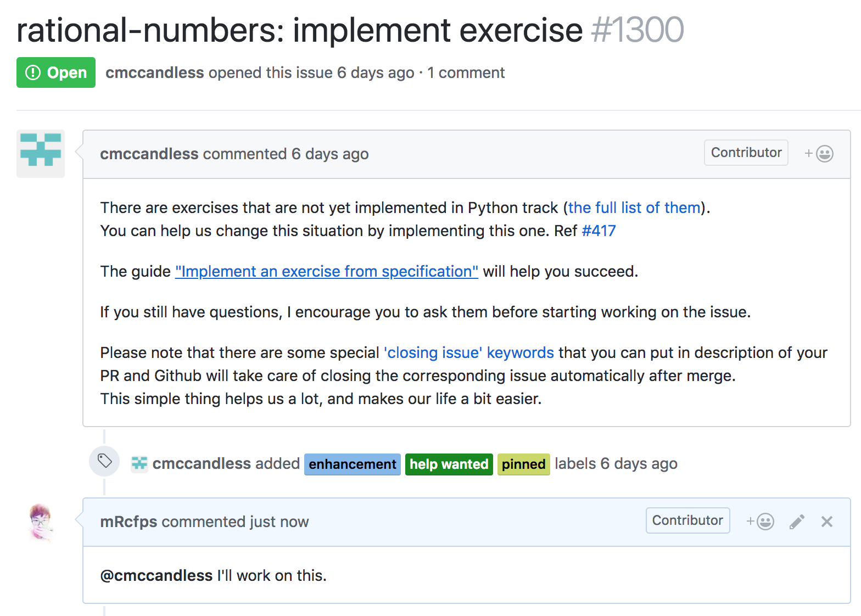Open referenced issue #417
The height and width of the screenshot is (616, 861).
coord(599,231)
